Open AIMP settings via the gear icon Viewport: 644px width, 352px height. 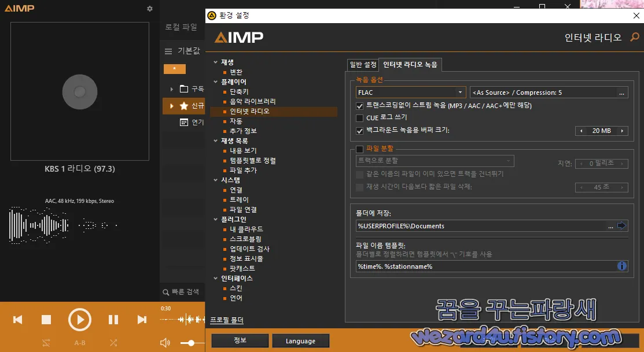(149, 9)
